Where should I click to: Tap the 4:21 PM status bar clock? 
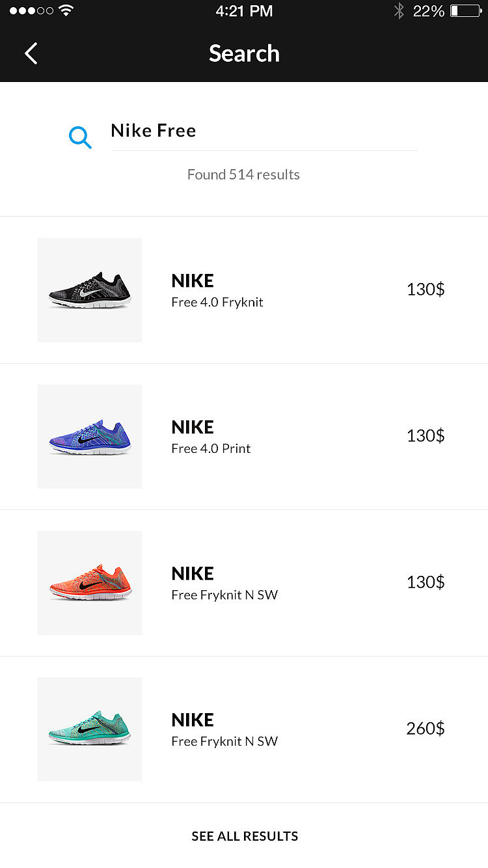(x=244, y=11)
